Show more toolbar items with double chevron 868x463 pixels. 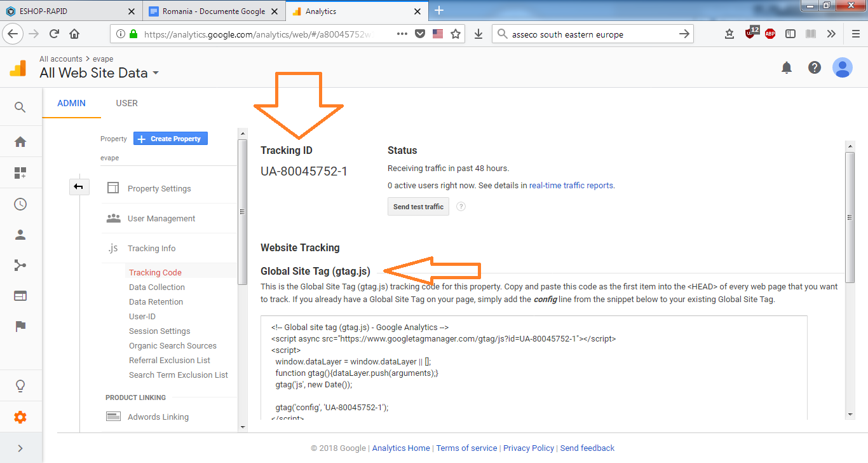[831, 34]
